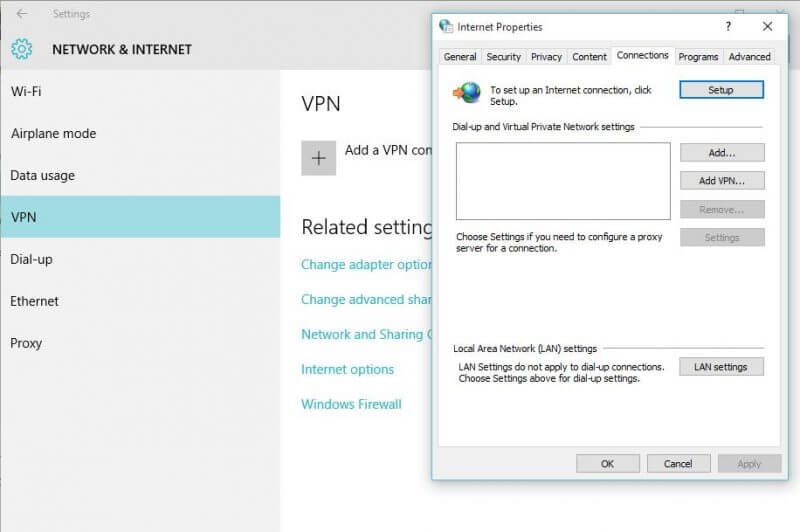Screen dimensions: 800x532
Task: Open the Windows Firewall link
Action: point(352,404)
